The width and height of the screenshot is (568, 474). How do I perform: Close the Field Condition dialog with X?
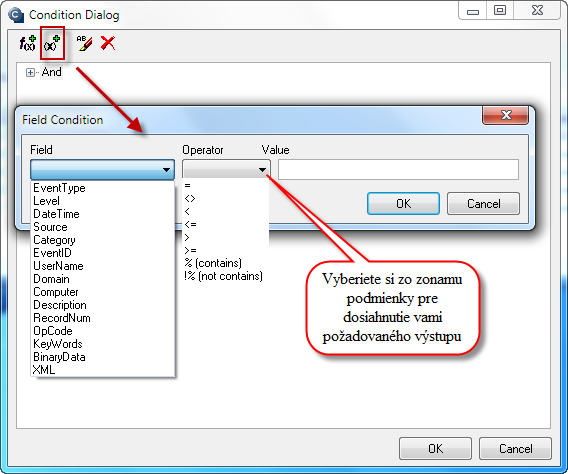tap(505, 116)
